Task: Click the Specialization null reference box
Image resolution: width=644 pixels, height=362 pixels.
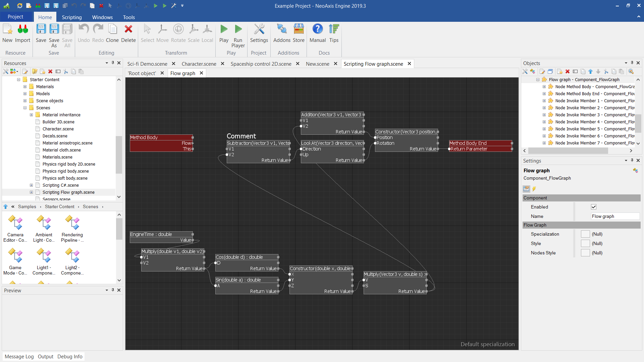Action: click(585, 234)
